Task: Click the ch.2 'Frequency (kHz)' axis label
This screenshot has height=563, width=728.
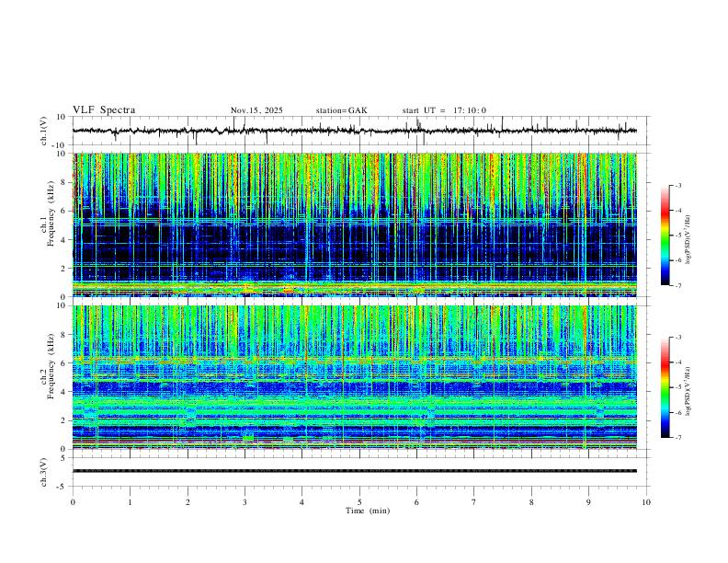Action: (51, 367)
